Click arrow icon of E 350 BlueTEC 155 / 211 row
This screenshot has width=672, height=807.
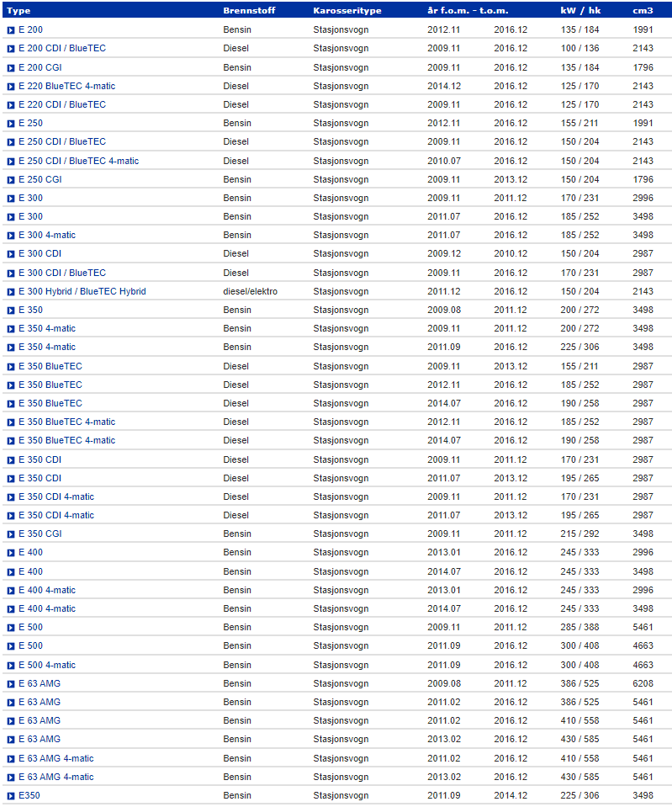click(11, 366)
